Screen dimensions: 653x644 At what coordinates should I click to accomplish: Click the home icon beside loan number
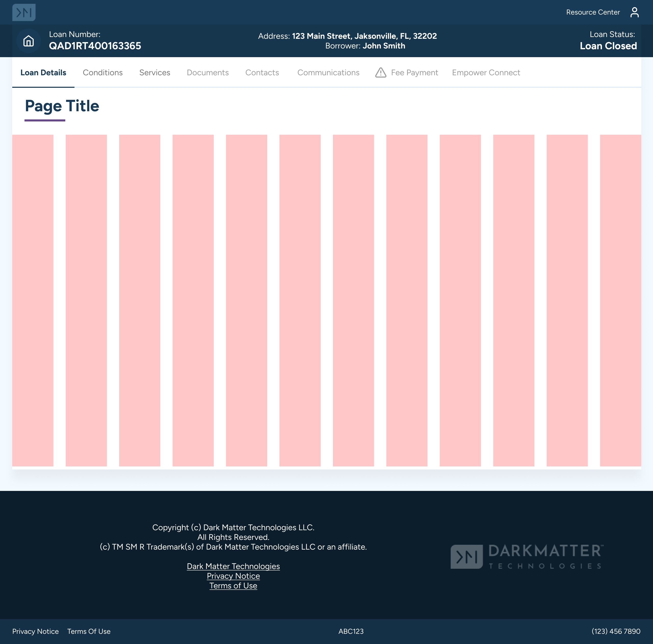pyautogui.click(x=28, y=41)
